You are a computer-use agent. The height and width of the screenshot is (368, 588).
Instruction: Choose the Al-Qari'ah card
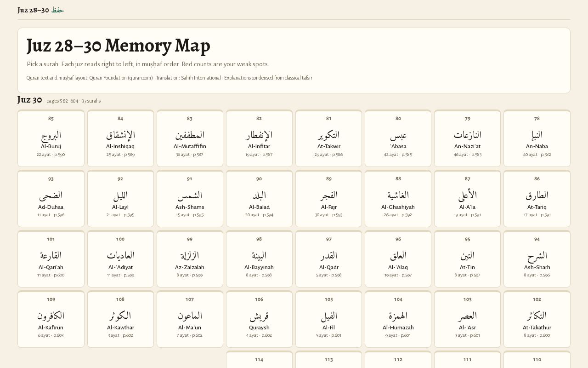[x=51, y=259]
